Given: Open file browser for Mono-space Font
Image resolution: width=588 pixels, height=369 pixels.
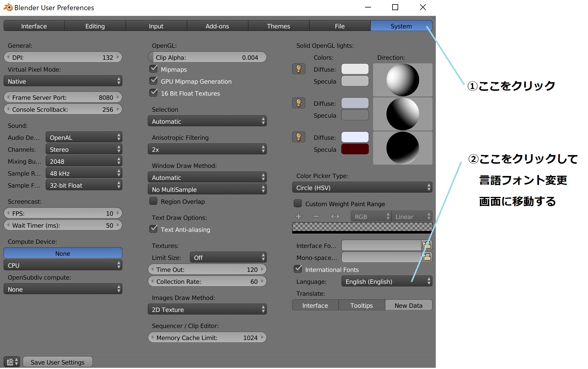Looking at the screenshot, I should click(427, 257).
